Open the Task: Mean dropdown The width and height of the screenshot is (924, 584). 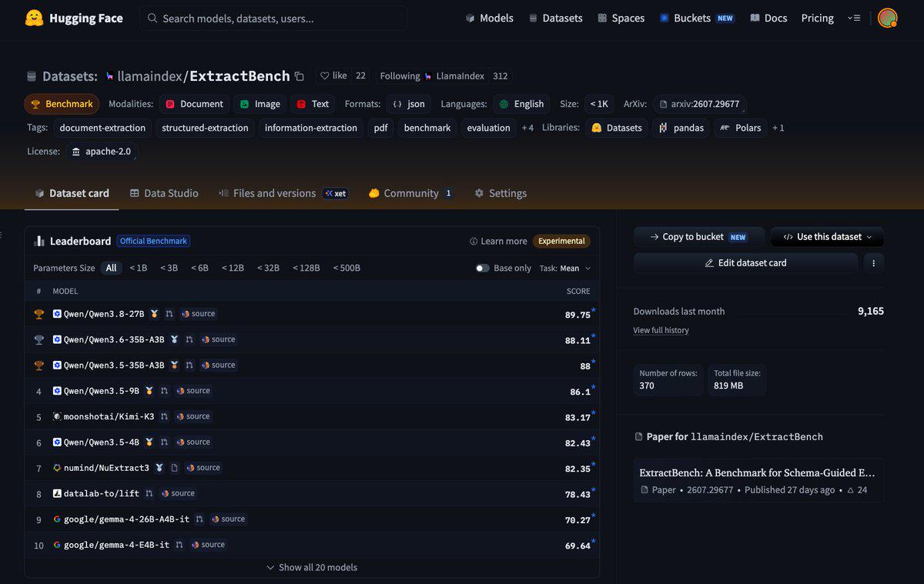565,268
